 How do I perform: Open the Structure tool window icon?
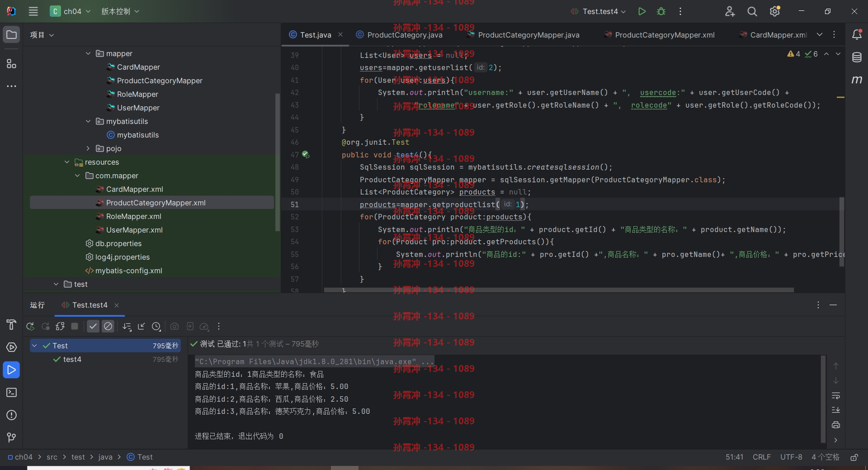(12, 63)
